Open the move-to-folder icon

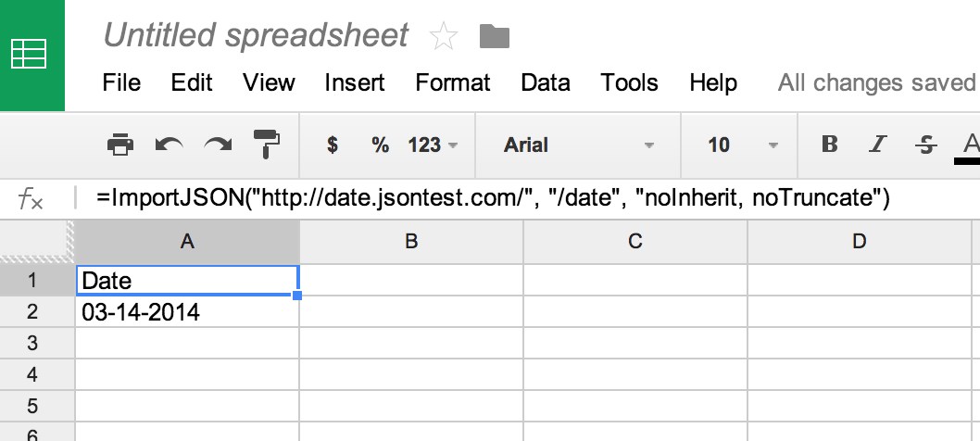click(x=495, y=37)
